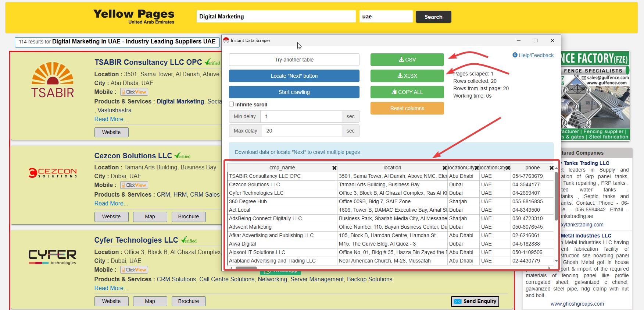Click the Gulf Fence Factory ad banner
The height and width of the screenshot is (310, 644).
tap(595, 96)
